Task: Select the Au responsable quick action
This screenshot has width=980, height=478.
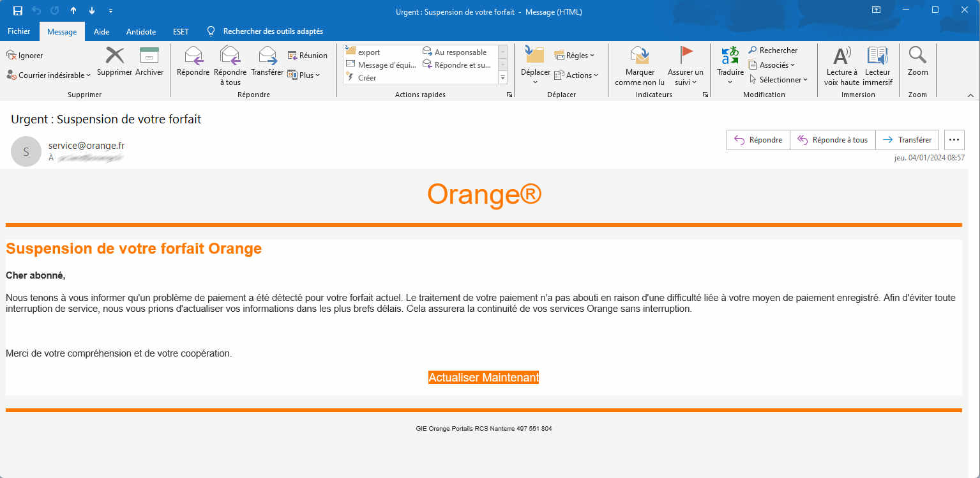Action: click(x=455, y=52)
